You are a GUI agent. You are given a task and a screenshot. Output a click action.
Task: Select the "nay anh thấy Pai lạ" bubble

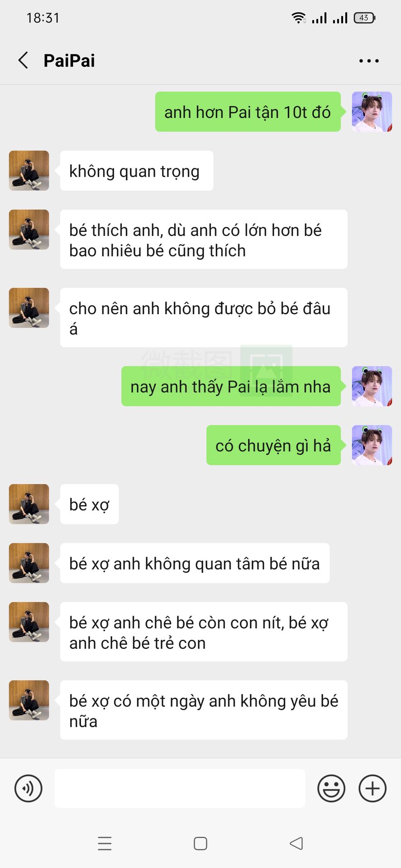231,386
